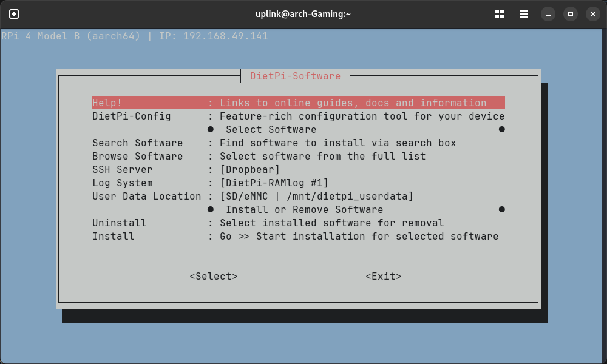Click the RPi 4 Model B status line
The height and width of the screenshot is (364, 607).
click(x=134, y=36)
